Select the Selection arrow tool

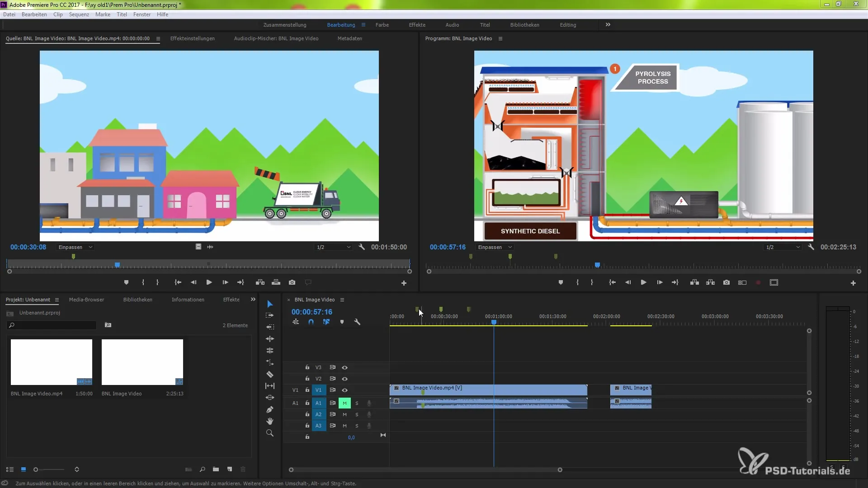[270, 304]
